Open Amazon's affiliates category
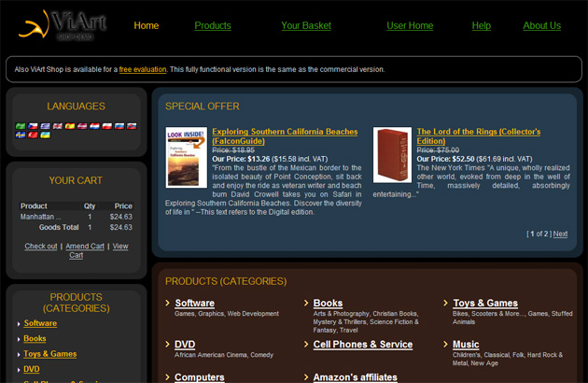This screenshot has width=588, height=383. click(355, 377)
